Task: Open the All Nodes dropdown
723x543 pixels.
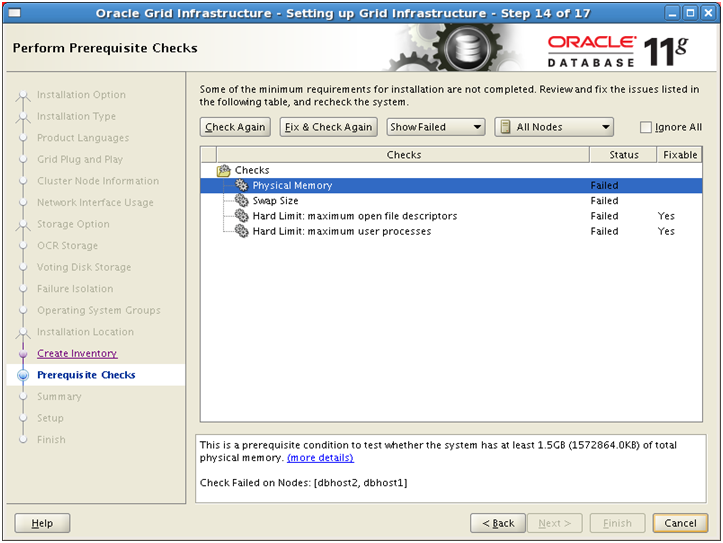Action: pos(554,127)
